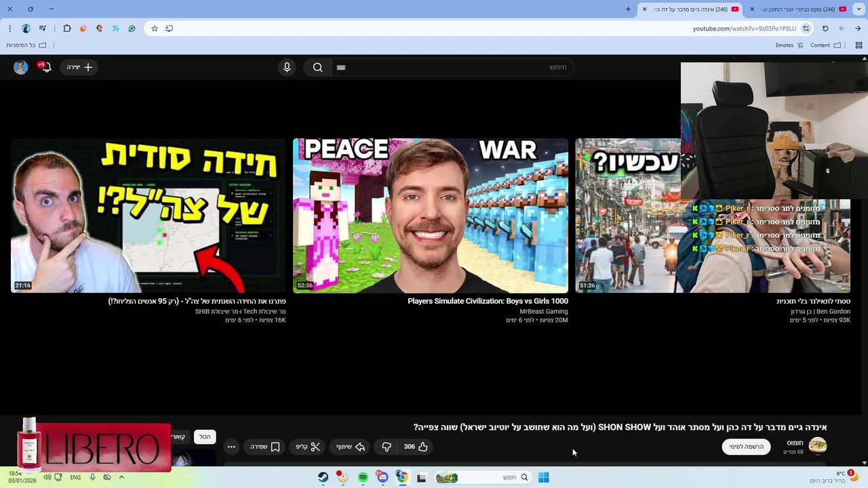Like the video with thumbs up
The width and height of the screenshot is (868, 488).
[x=416, y=447]
